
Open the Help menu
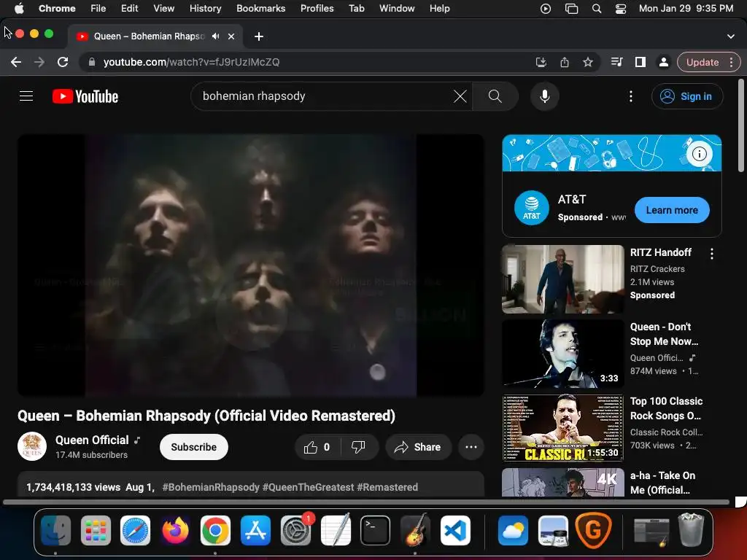tap(439, 8)
